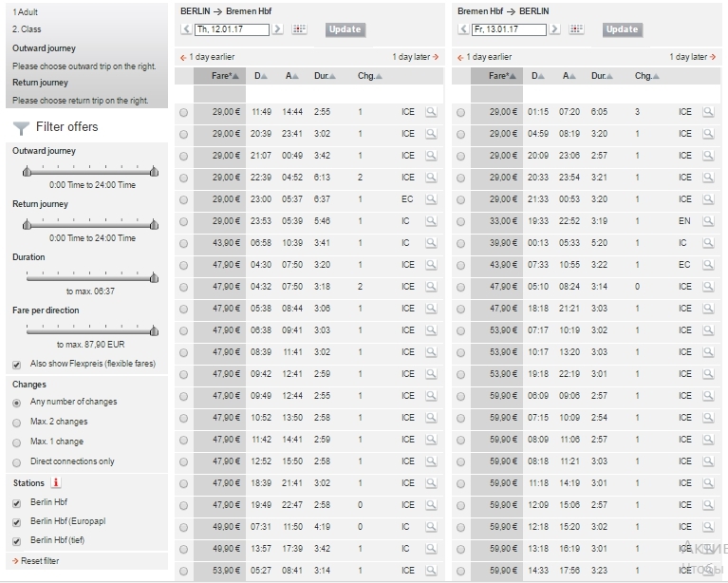Click the return date input field
728x583 pixels.
point(509,29)
